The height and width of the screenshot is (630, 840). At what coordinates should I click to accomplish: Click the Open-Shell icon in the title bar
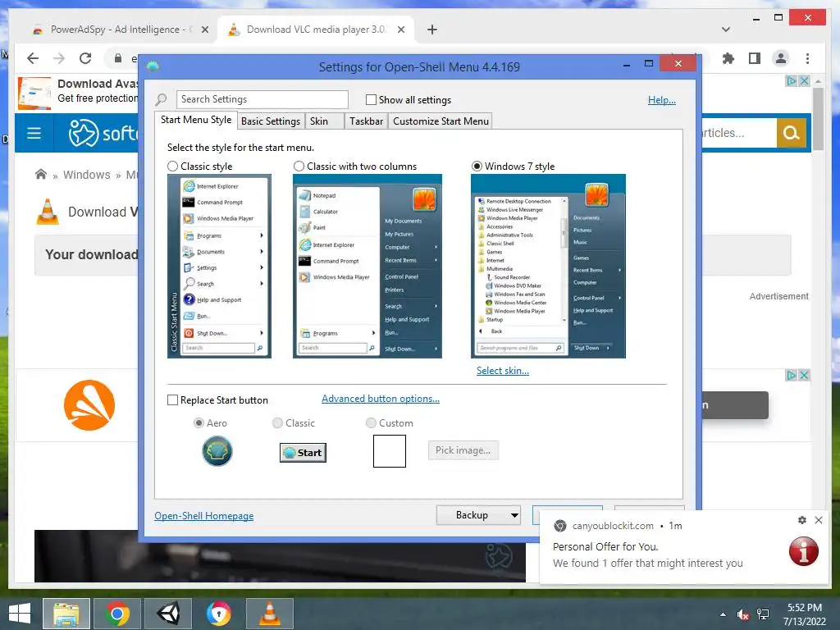[153, 66]
